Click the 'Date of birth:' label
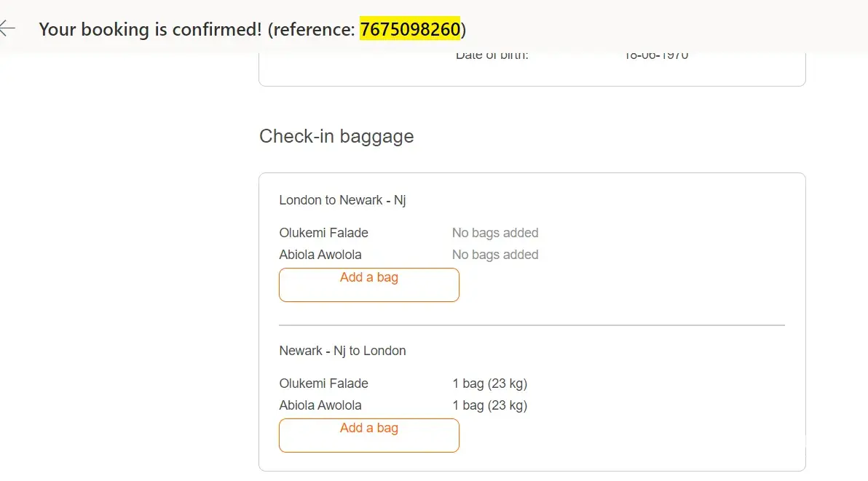 [492, 55]
